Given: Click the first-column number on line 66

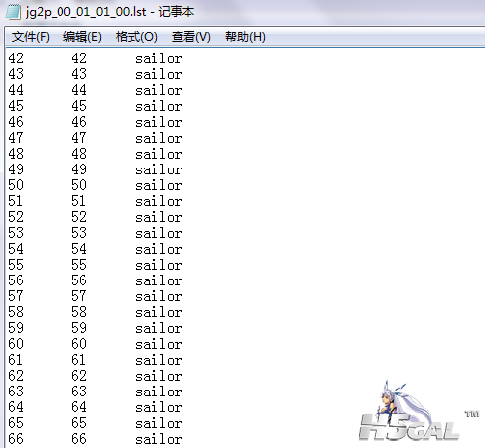Looking at the screenshot, I should (x=16, y=439).
